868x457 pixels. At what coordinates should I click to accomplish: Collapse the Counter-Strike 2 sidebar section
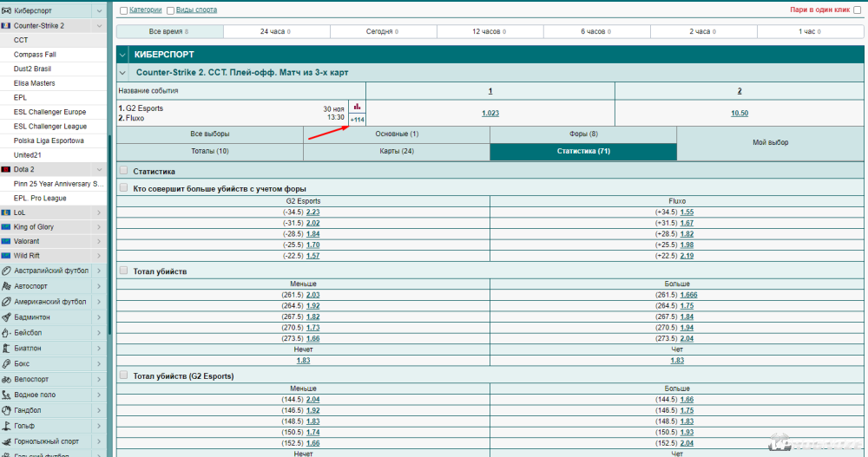tap(98, 26)
